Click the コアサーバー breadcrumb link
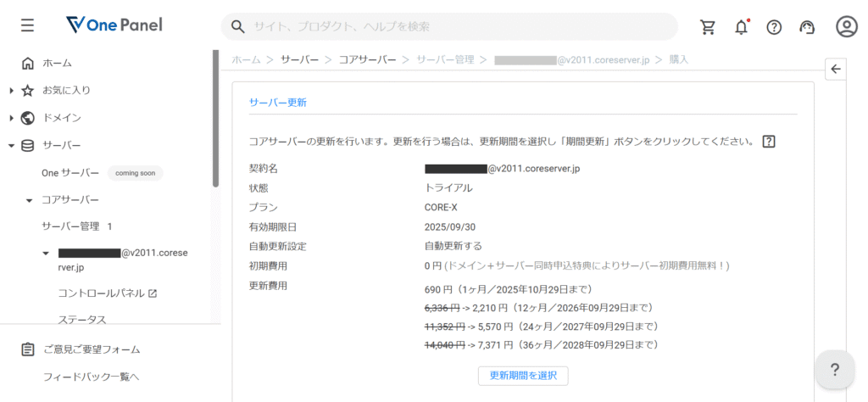This screenshot has width=868, height=402. click(x=367, y=59)
